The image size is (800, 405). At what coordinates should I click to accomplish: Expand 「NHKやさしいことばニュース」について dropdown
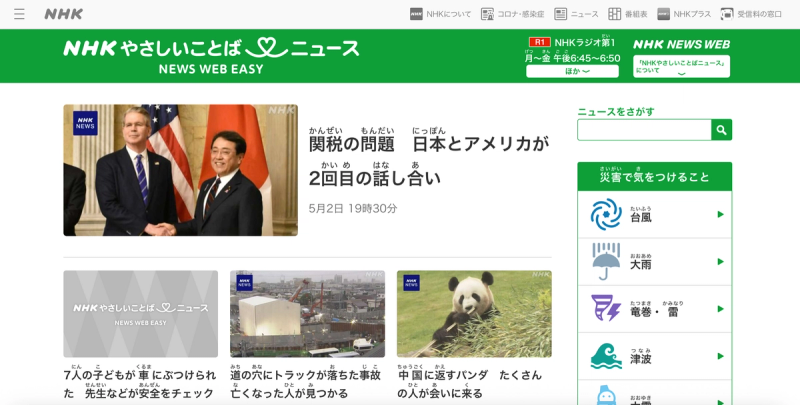pyautogui.click(x=682, y=67)
